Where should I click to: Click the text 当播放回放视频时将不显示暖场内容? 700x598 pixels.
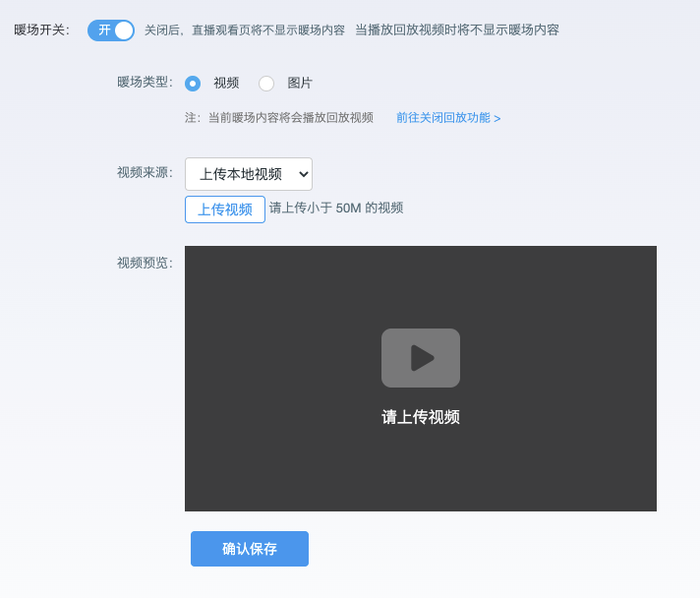[x=457, y=30]
